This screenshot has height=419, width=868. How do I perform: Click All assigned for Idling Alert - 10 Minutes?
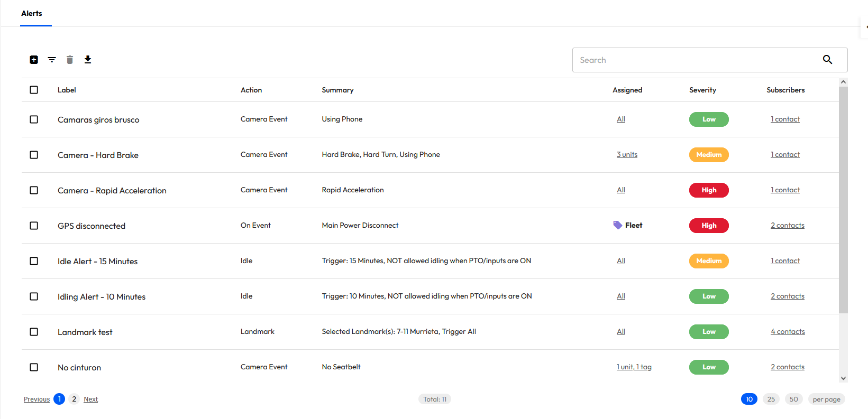[x=621, y=296]
